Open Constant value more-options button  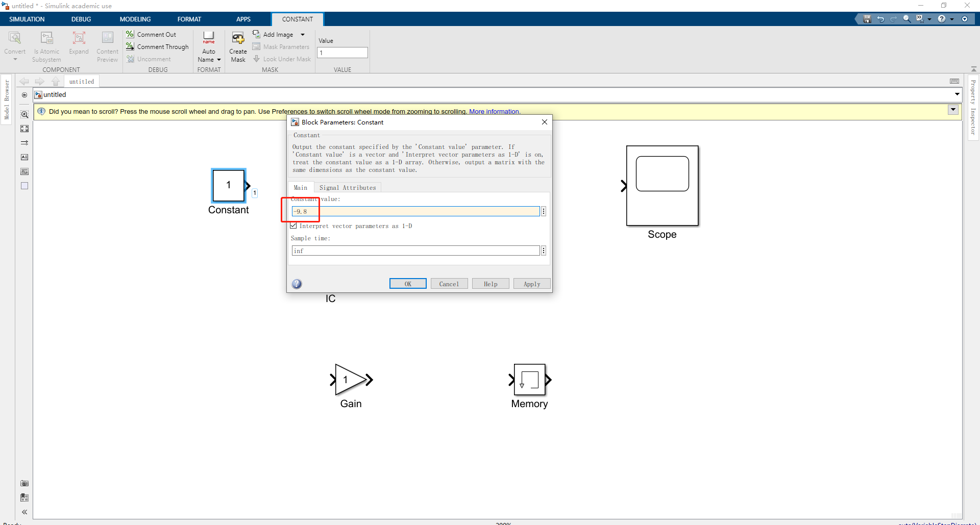(x=544, y=211)
